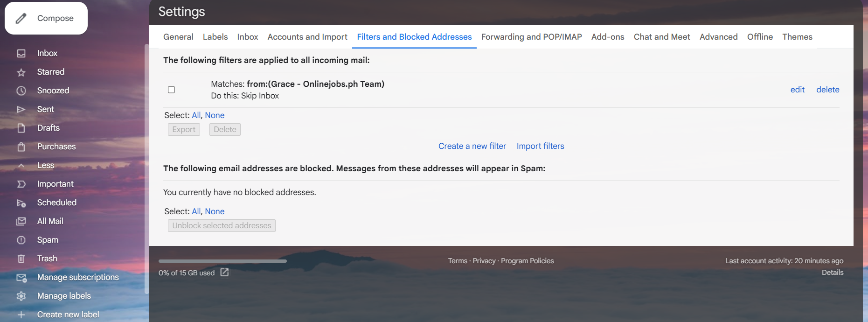Image resolution: width=868 pixels, height=322 pixels.
Task: Click Create a new filter link
Action: tap(472, 146)
